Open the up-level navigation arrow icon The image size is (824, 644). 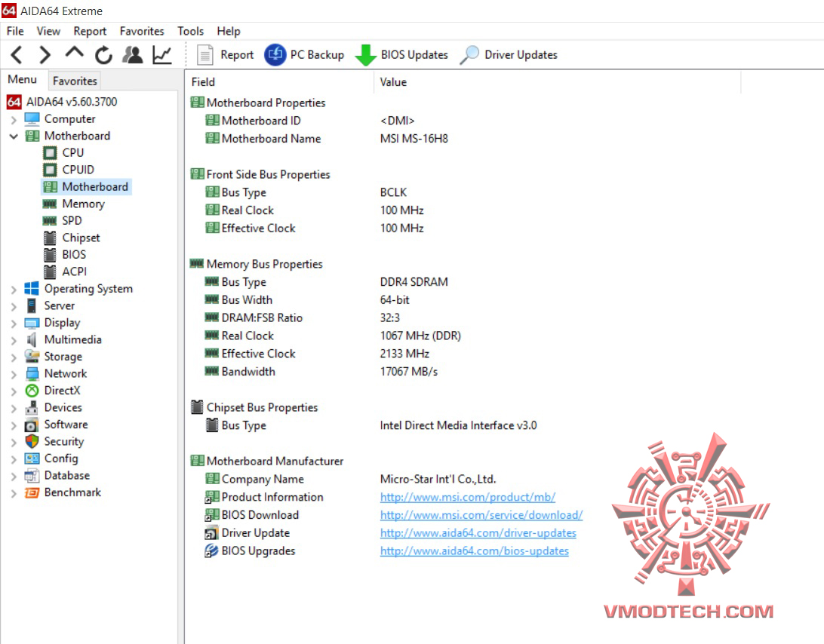tap(74, 54)
